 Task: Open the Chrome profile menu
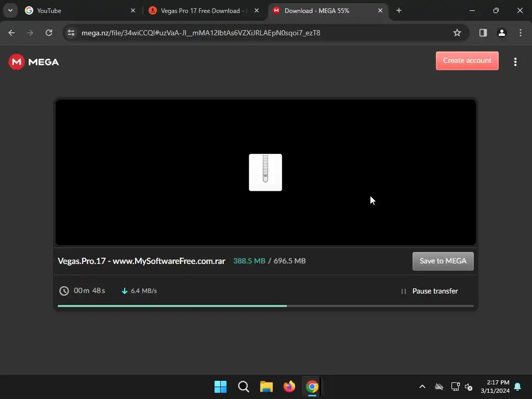[x=502, y=33]
